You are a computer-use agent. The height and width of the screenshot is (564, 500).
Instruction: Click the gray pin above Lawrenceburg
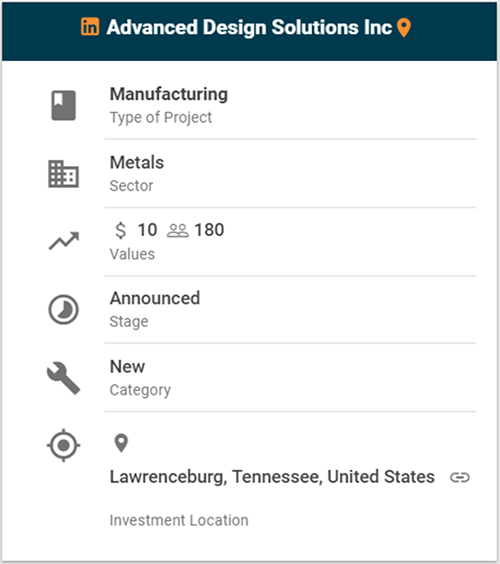click(x=121, y=443)
